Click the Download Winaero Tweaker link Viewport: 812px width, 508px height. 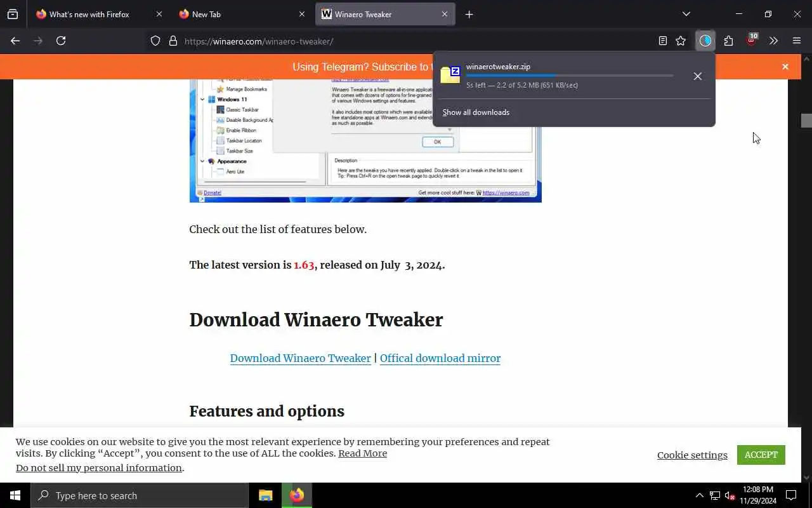coord(300,358)
